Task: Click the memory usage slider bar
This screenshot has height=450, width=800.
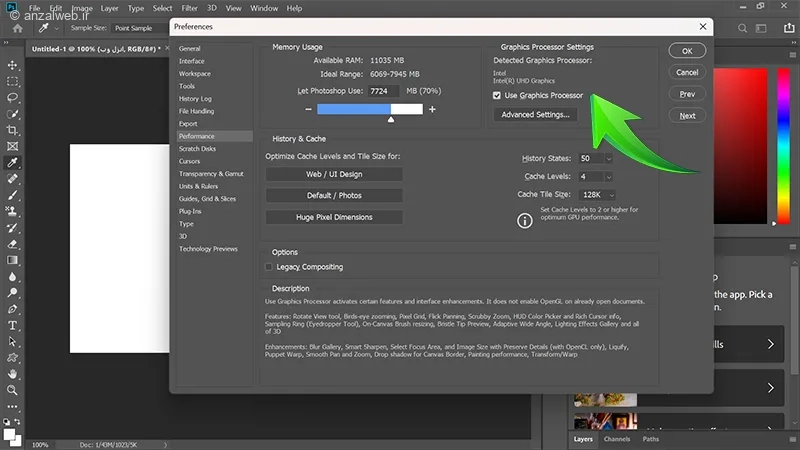Action: point(369,108)
